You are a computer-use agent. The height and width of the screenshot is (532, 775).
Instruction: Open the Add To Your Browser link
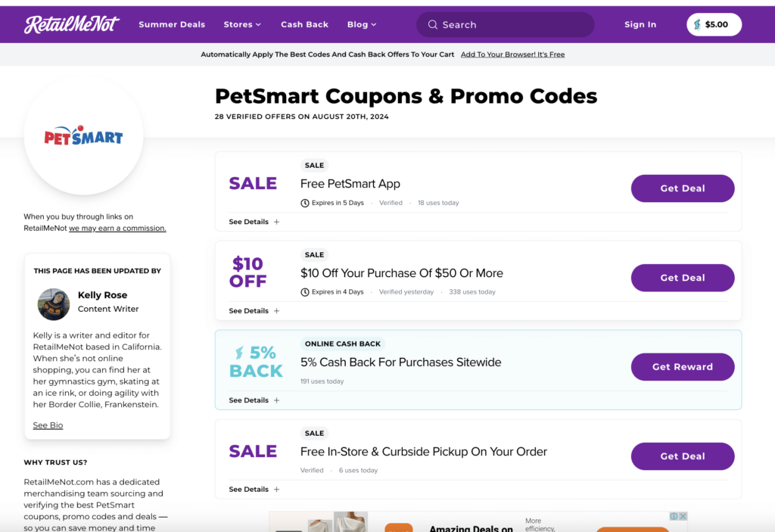click(512, 54)
